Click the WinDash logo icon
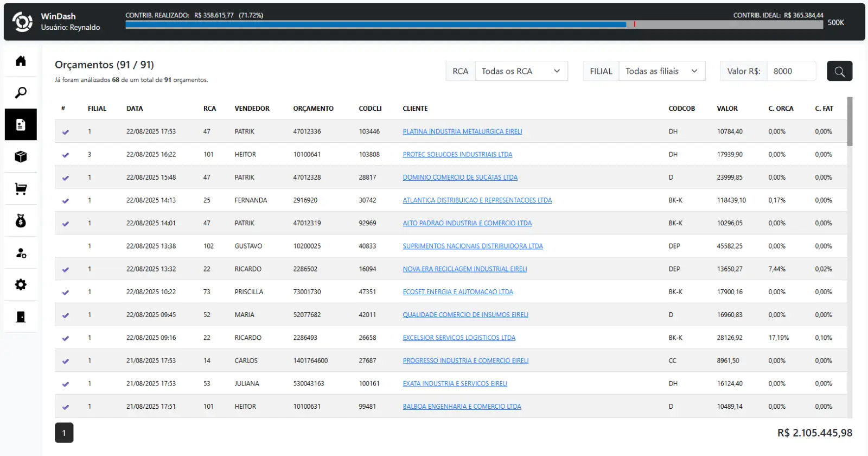868x456 pixels. click(x=23, y=22)
